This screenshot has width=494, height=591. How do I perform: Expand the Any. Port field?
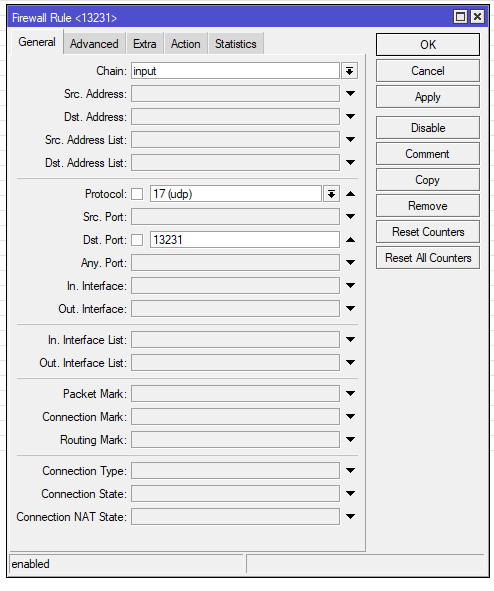(350, 262)
